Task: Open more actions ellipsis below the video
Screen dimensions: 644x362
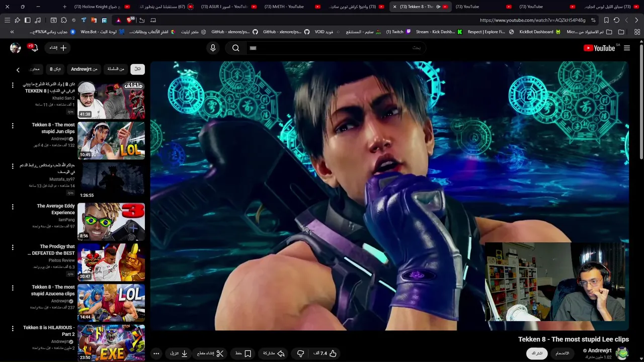Action: coord(156,353)
